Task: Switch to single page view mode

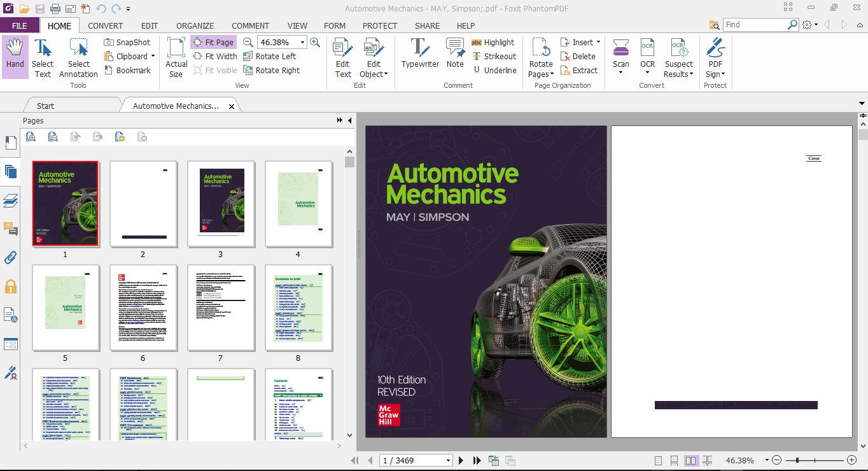Action: click(x=658, y=460)
